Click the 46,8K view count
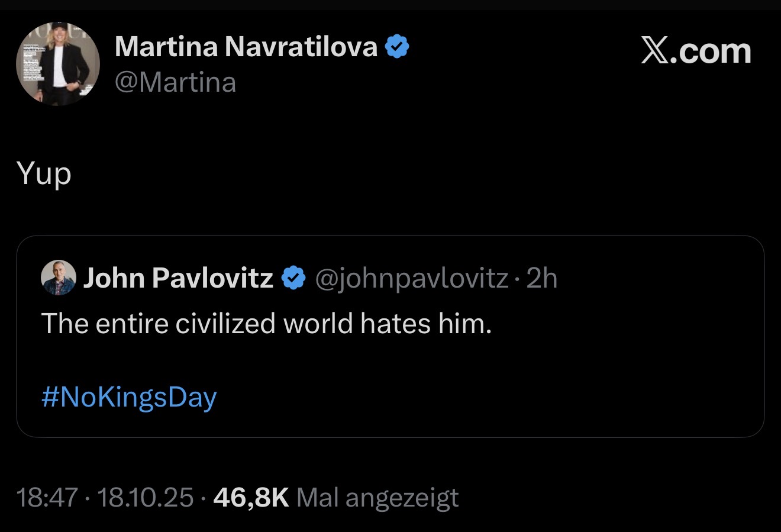The height and width of the screenshot is (532, 781). pos(251,498)
